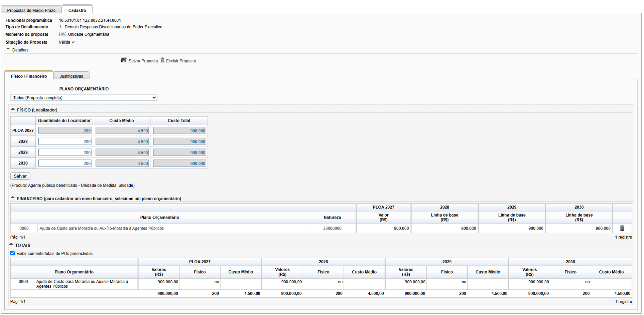Collapse the TOTAIS section

coord(11,244)
